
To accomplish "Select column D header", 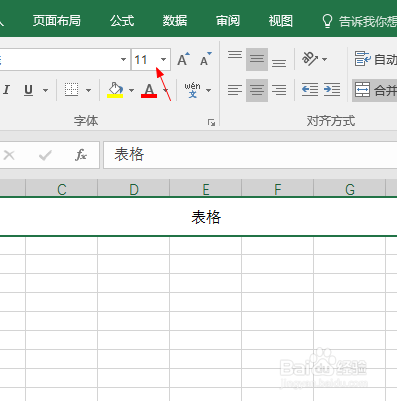I will click(134, 189).
